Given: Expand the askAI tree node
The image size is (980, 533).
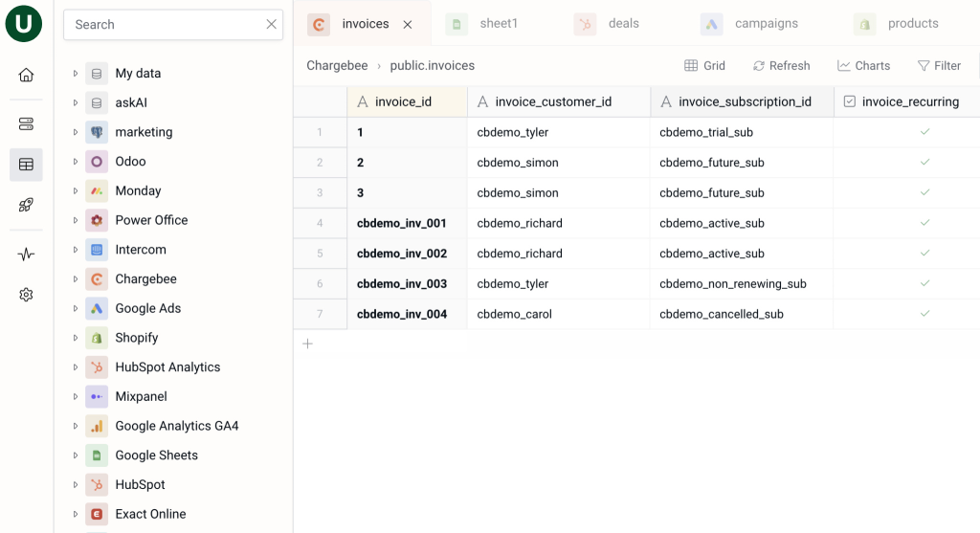Looking at the screenshot, I should point(75,102).
